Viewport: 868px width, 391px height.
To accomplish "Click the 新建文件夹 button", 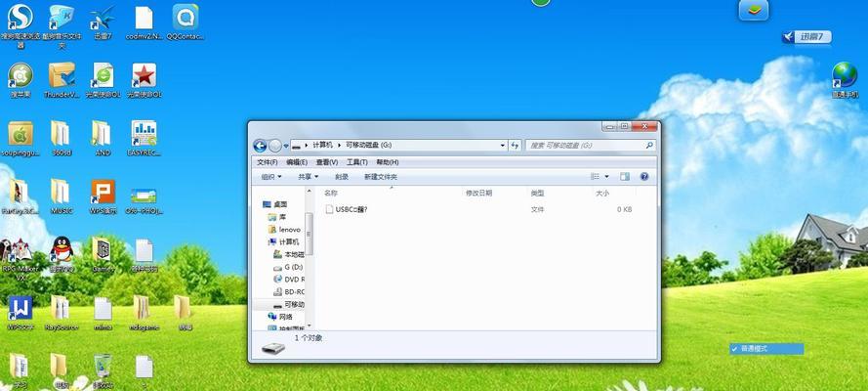I will click(381, 177).
